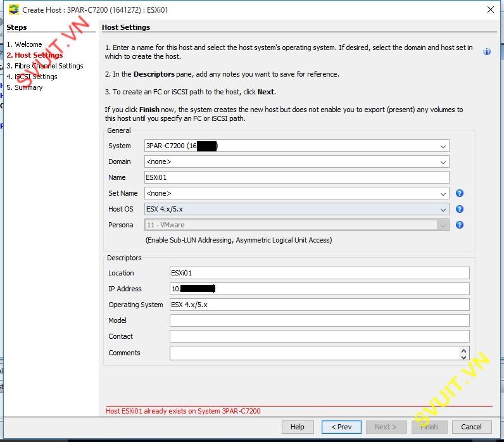The image size is (504, 442).
Task: Click into the Model field
Action: click(x=320, y=320)
